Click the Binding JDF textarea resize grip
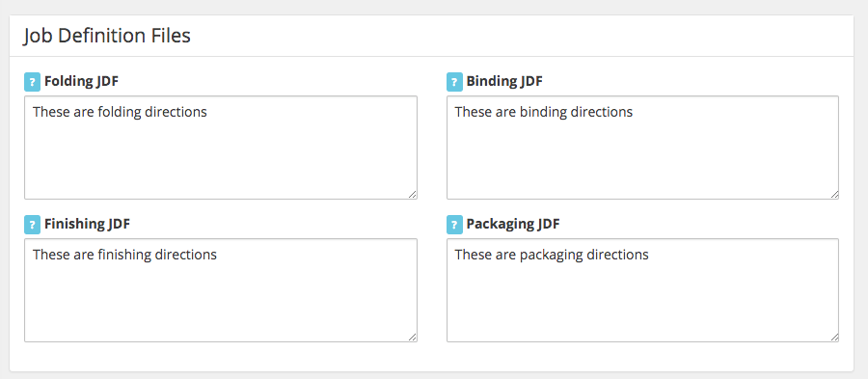This screenshot has height=379, width=868. 834,194
